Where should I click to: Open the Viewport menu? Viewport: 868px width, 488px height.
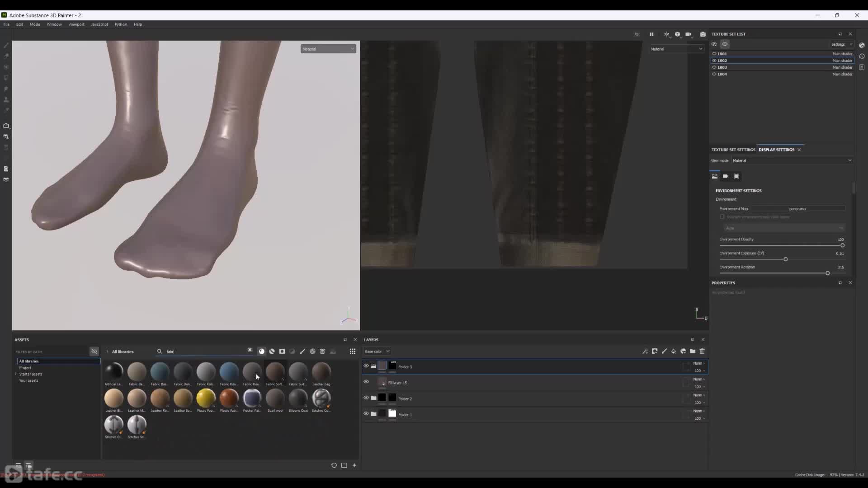point(76,24)
